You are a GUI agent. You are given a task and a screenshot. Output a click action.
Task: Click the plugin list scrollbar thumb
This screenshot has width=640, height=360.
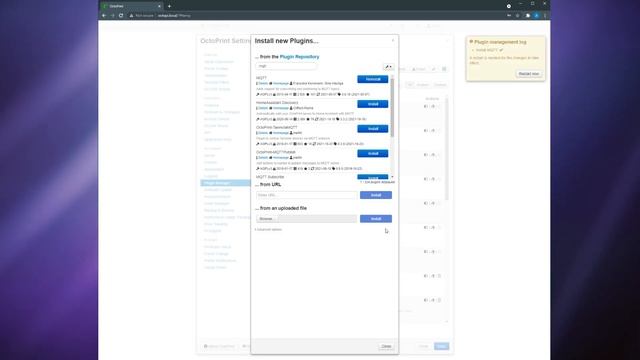pos(392,107)
